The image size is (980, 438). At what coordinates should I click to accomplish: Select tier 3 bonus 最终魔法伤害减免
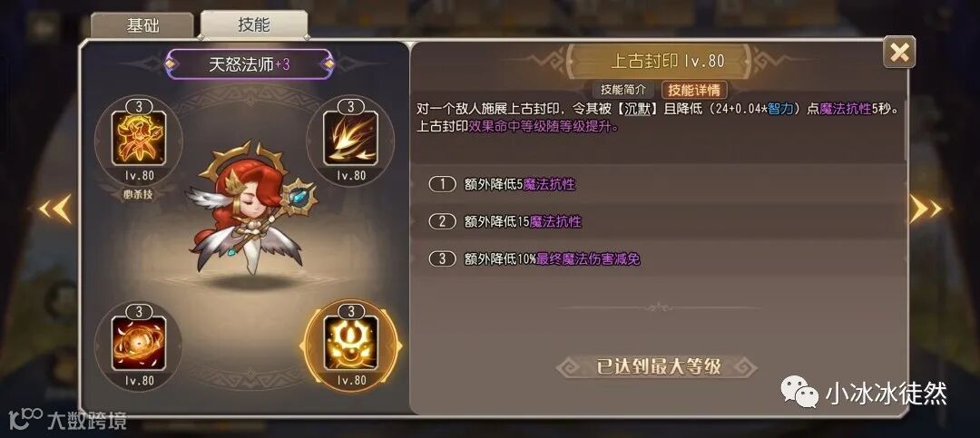pyautogui.click(x=661, y=258)
